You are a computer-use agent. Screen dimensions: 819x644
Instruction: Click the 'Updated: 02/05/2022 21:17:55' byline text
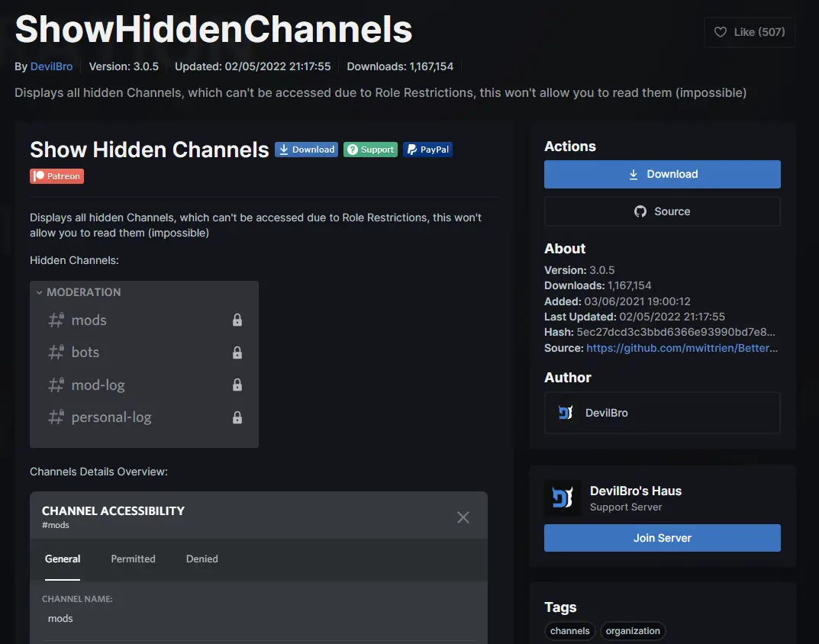click(253, 66)
